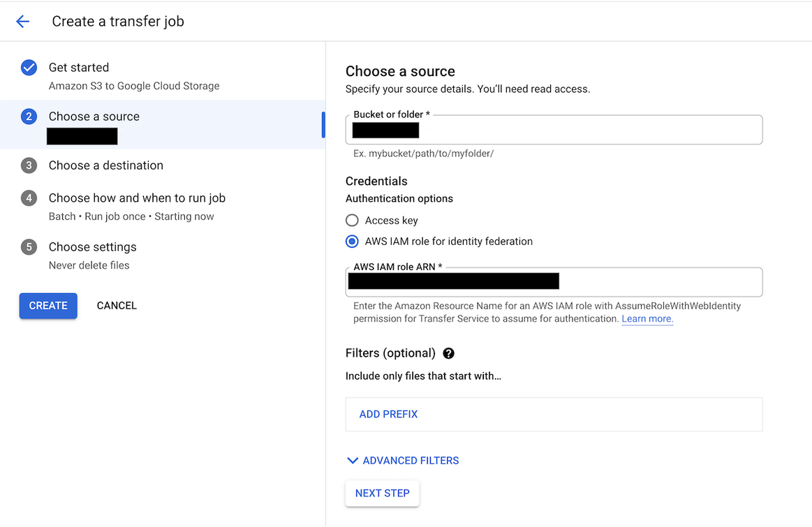Open the Filters help tooltip icon
Screen dimensions: 812x527
click(448, 353)
